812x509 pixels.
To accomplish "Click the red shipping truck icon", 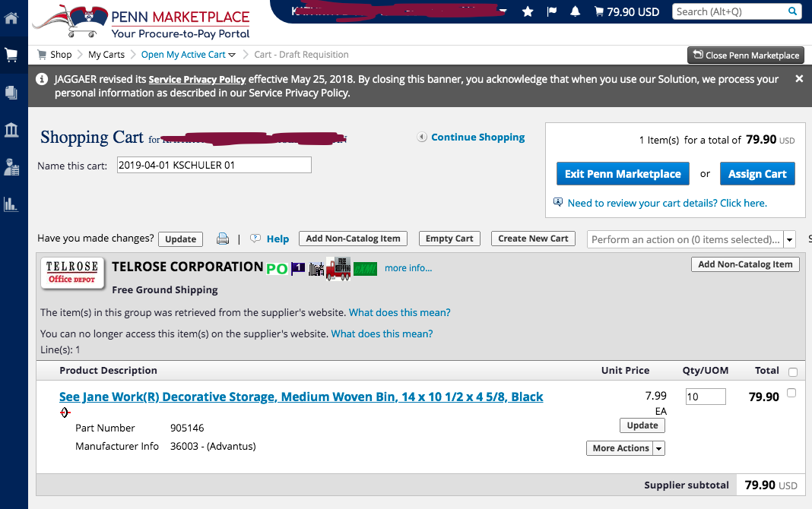I will click(338, 269).
